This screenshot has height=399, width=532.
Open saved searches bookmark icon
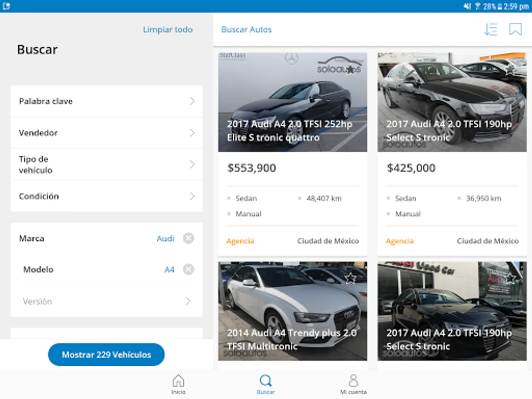coord(515,29)
